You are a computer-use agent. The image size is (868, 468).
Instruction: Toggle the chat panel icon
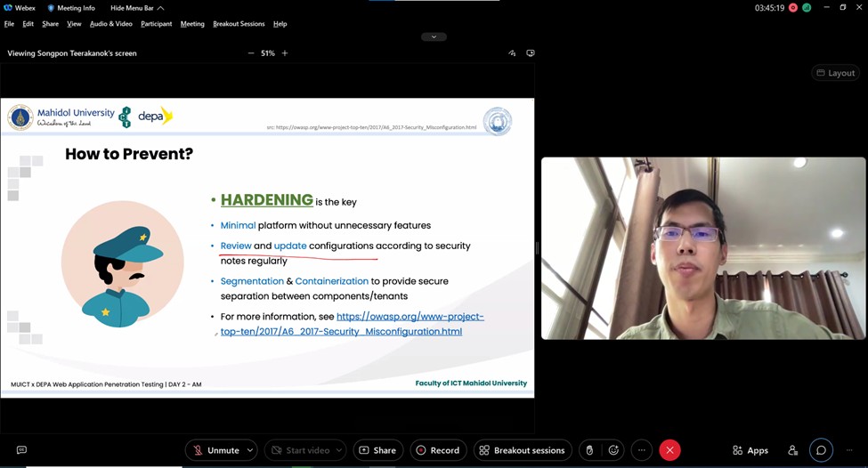point(821,450)
